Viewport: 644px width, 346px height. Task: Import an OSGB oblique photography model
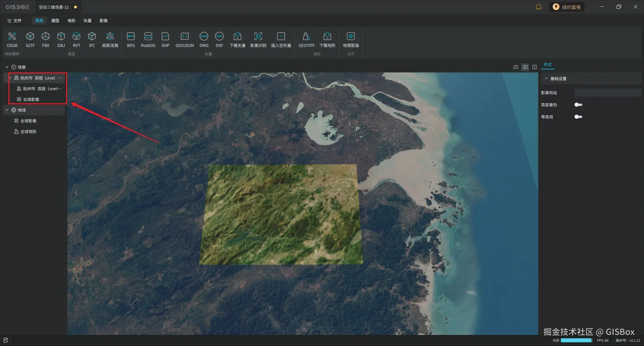[12, 40]
